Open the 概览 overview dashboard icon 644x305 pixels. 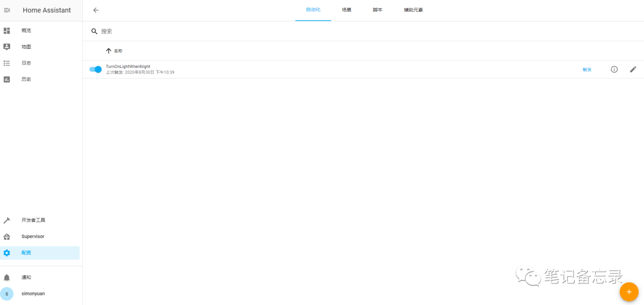click(x=7, y=30)
